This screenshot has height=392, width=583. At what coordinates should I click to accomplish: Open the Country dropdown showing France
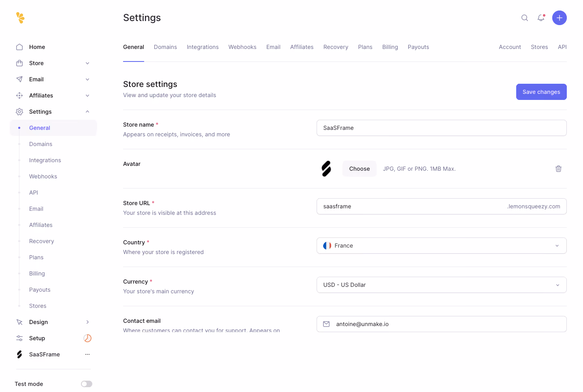click(x=441, y=246)
